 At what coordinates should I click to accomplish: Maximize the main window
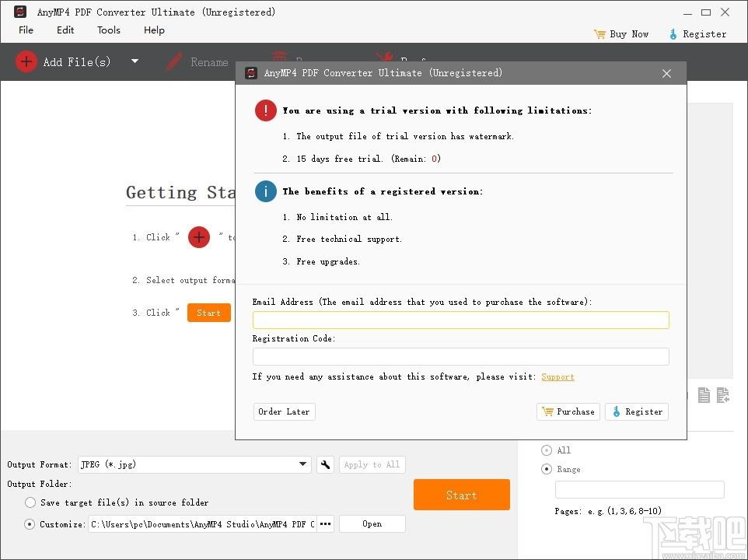706,12
